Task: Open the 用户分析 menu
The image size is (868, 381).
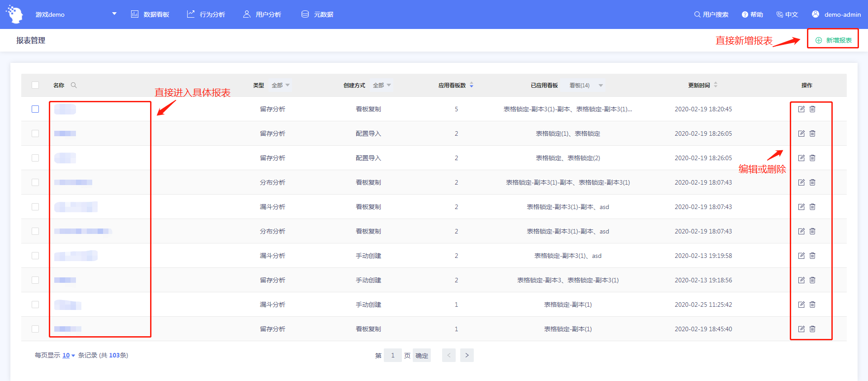Action: pos(262,14)
